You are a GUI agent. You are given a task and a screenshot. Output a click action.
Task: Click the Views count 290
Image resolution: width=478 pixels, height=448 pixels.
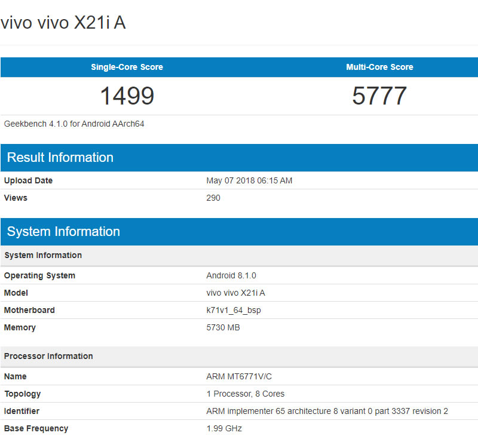tap(213, 198)
